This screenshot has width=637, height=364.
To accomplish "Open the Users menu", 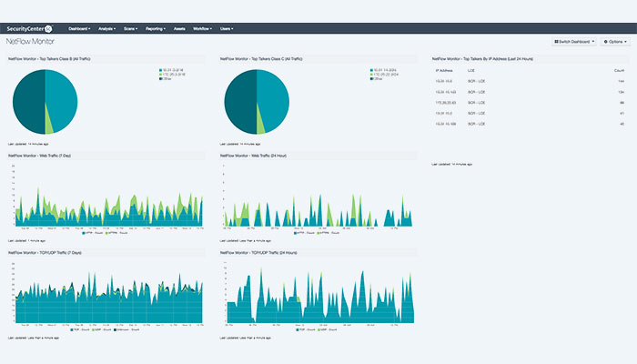I will click(227, 28).
